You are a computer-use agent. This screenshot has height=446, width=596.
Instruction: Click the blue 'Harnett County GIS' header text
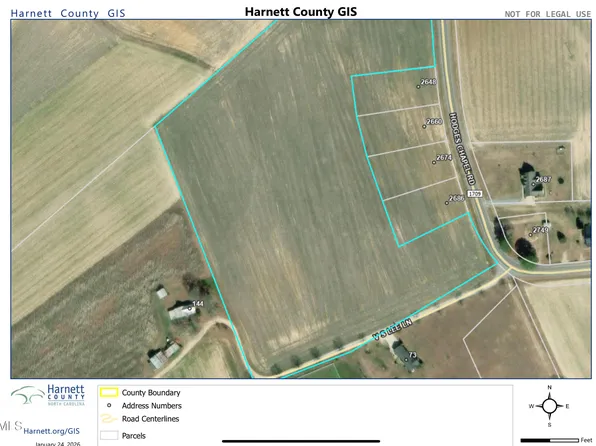click(68, 13)
